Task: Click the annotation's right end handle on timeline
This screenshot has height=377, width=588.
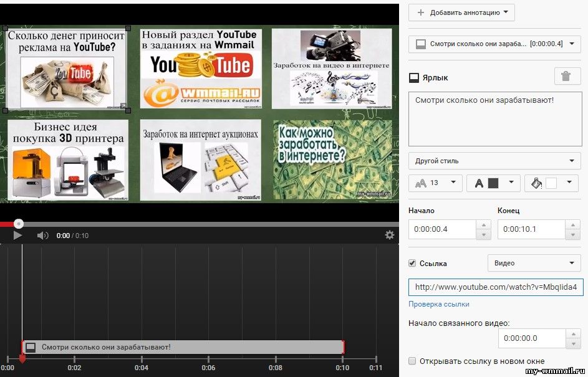Action: (x=343, y=347)
